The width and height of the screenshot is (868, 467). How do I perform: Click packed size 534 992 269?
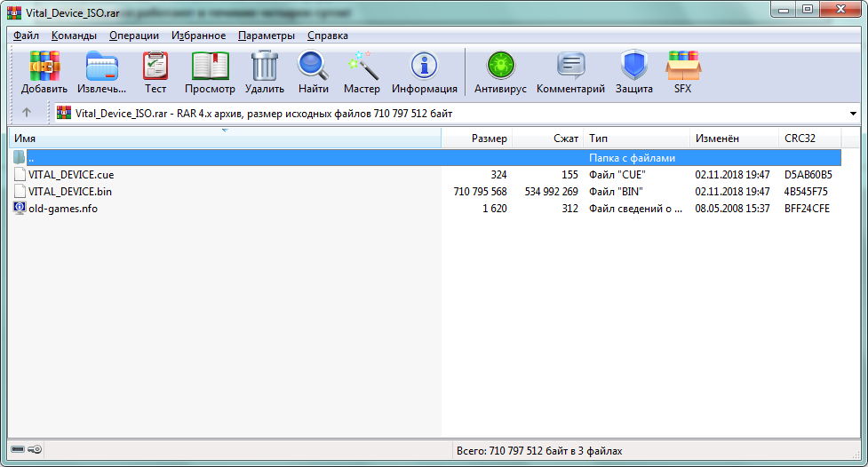[x=552, y=192]
